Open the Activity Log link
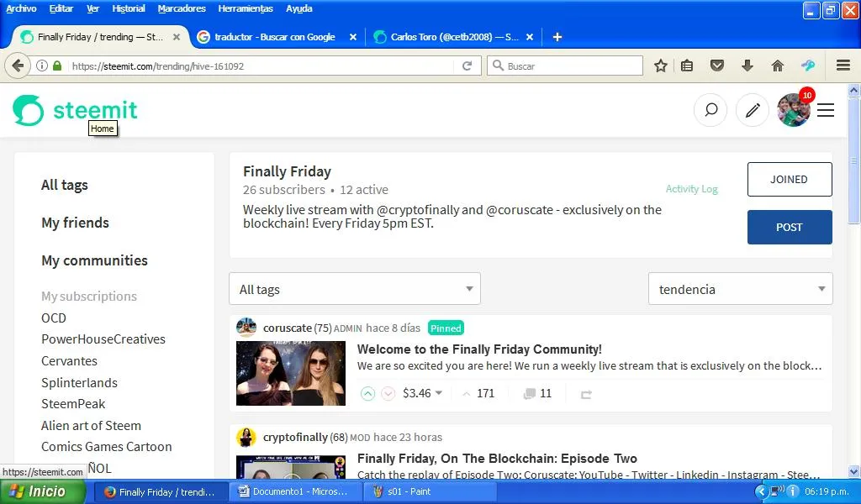 click(x=691, y=189)
